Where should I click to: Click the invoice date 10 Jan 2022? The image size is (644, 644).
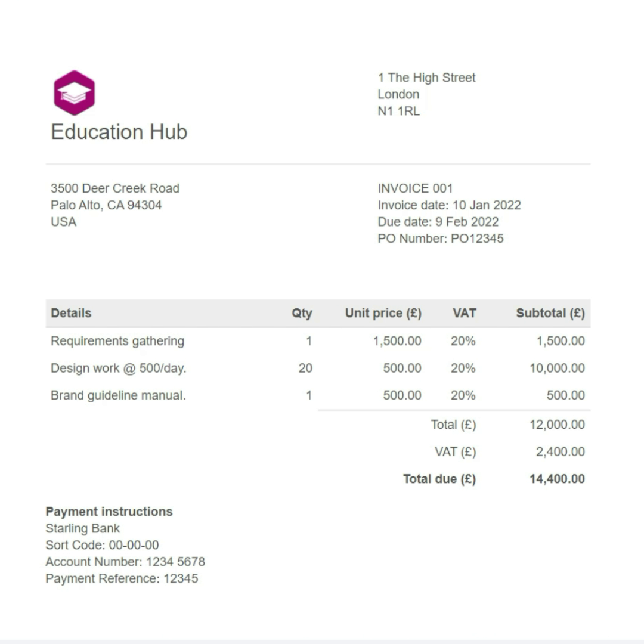[x=486, y=205]
